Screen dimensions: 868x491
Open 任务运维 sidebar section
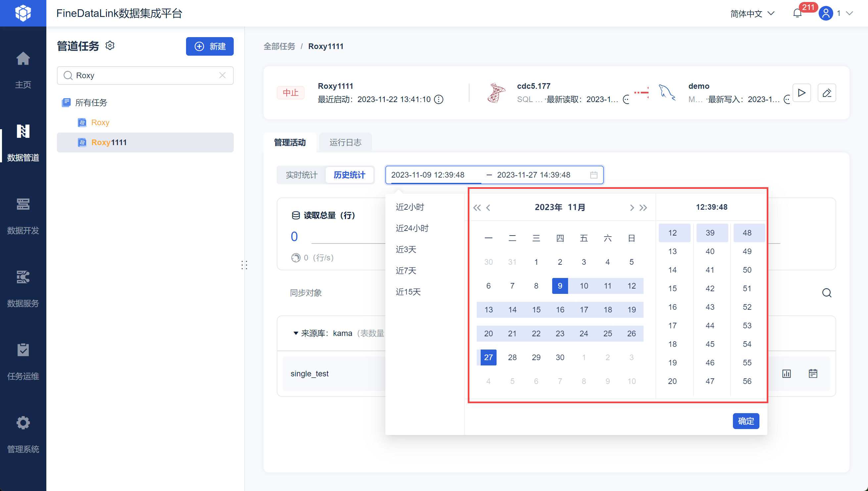(23, 350)
